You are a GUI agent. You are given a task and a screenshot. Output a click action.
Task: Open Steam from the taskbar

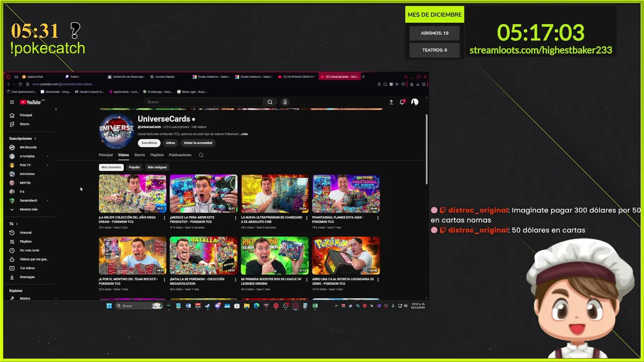[x=208, y=306]
